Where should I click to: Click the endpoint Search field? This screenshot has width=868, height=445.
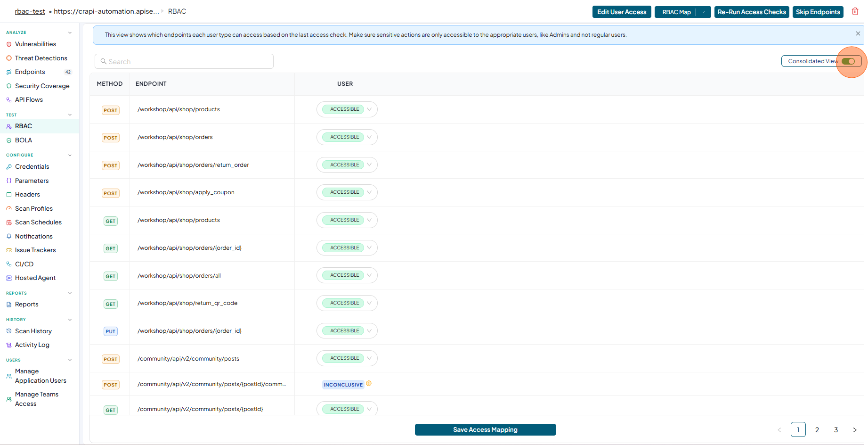click(184, 61)
